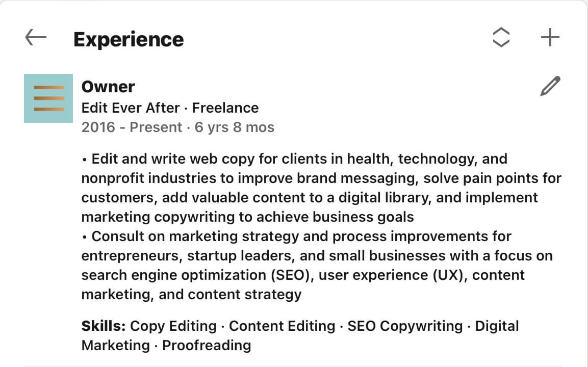Screen dimensions: 588x367
Task: Click the Consult on marketing strategy bullet
Action: (317, 266)
